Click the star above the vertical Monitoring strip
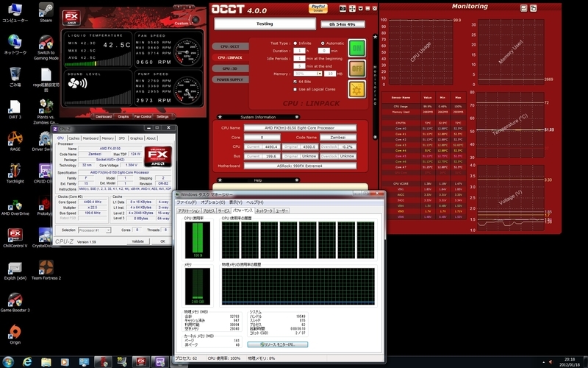Image resolution: width=588 pixels, height=368 pixels. point(375,36)
